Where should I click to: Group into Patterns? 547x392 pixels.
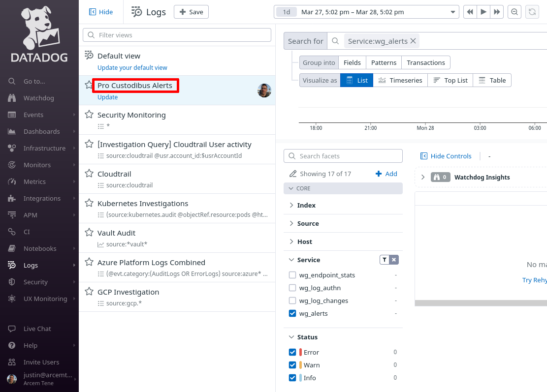click(384, 63)
